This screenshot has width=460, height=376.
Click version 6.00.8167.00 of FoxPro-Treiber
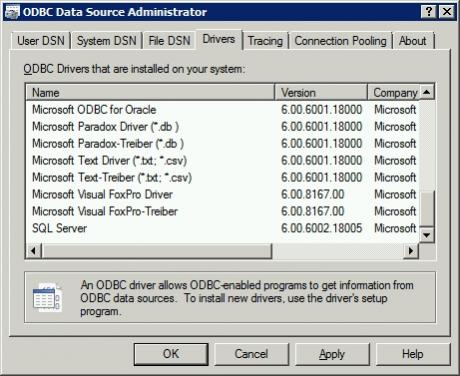(312, 212)
